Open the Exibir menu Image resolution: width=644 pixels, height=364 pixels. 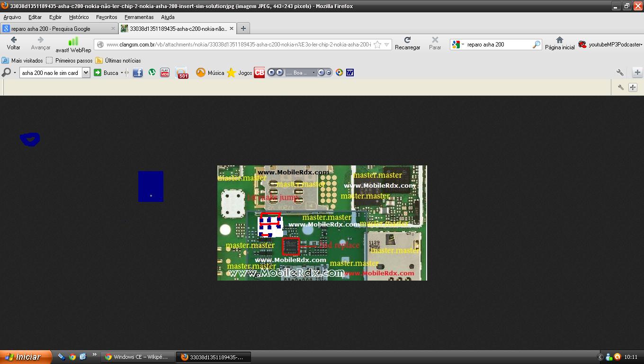click(55, 17)
